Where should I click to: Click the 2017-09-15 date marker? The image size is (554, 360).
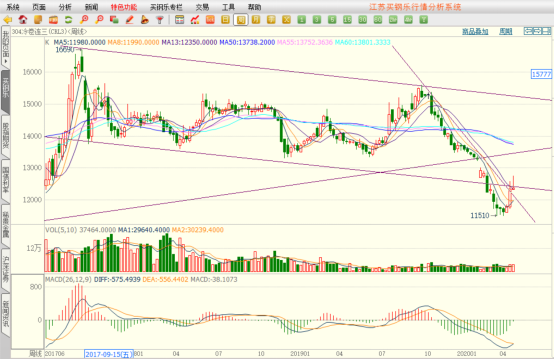(x=109, y=354)
